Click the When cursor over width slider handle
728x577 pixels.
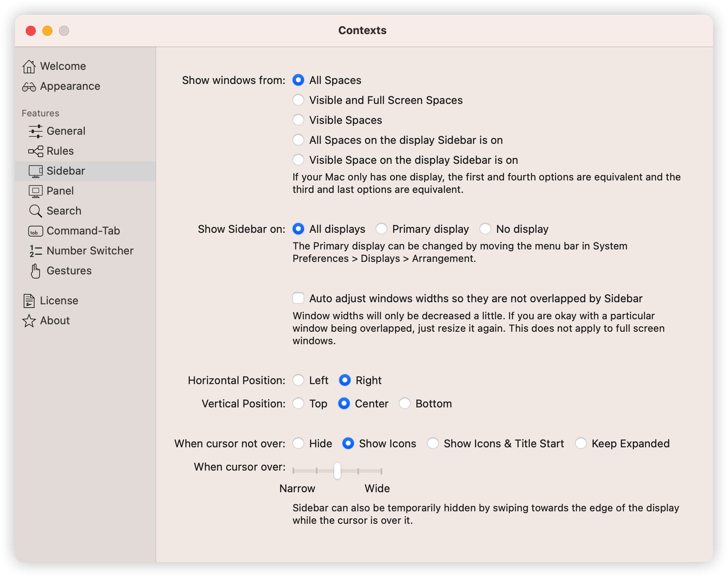(337, 471)
